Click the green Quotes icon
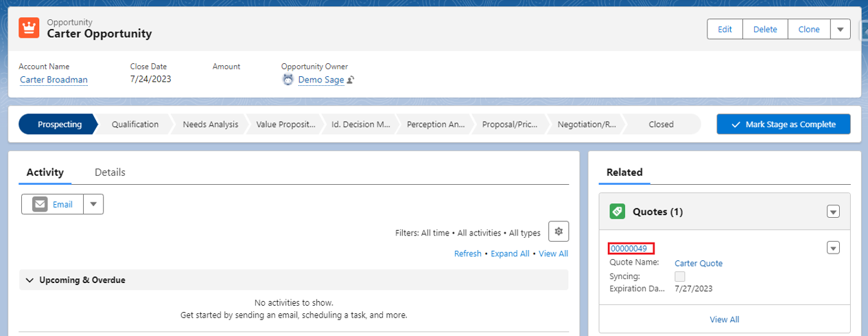868x336 pixels. tap(618, 212)
